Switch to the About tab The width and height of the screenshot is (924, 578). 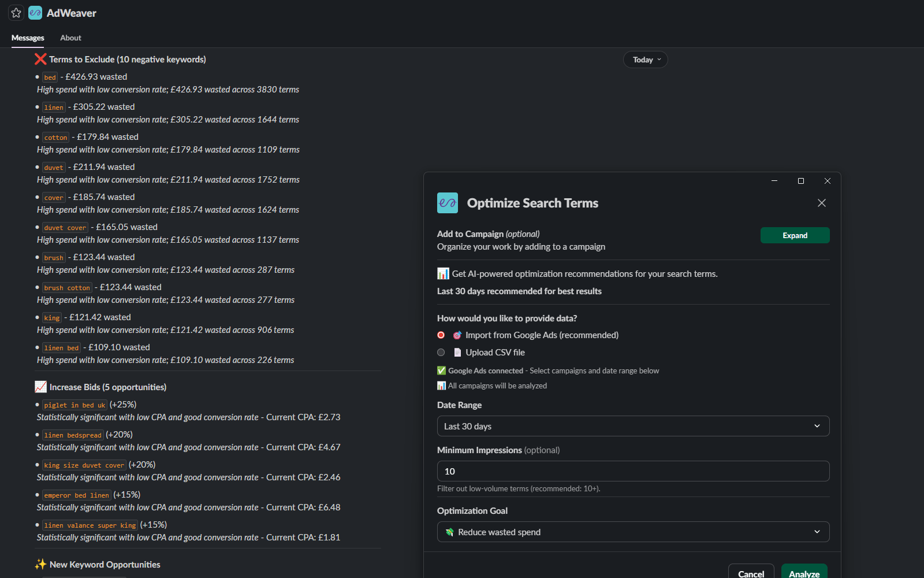(70, 38)
